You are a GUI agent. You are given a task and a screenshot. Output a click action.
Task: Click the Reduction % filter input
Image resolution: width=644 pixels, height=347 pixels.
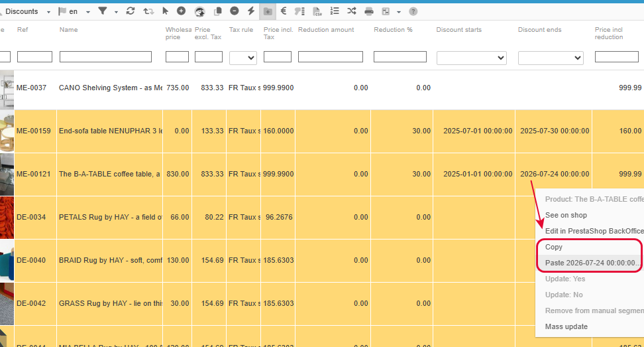[x=400, y=57]
